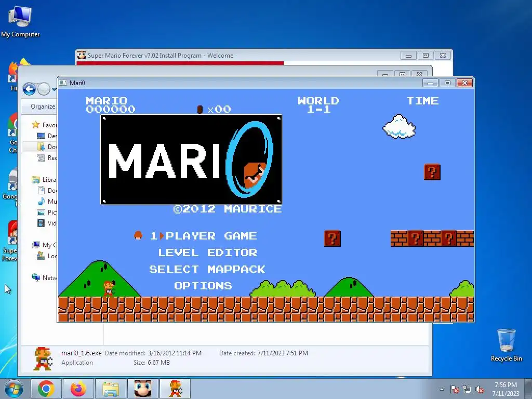Open Options in the Mari0 menu

pos(203,286)
